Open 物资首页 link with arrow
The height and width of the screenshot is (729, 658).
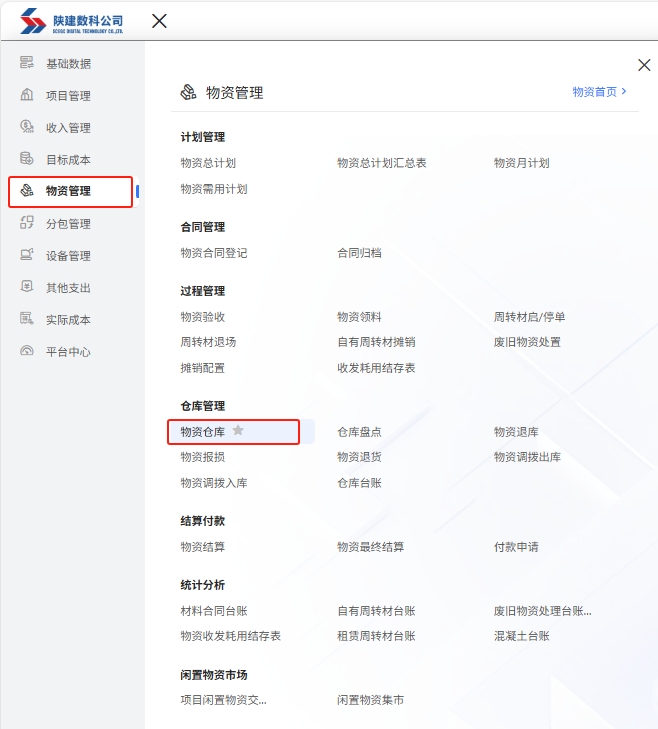point(599,91)
